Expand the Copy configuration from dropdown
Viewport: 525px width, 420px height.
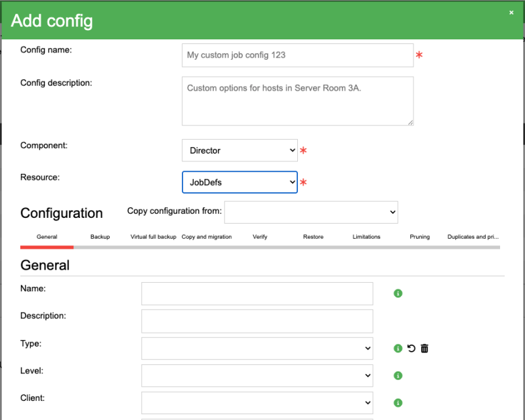click(311, 212)
